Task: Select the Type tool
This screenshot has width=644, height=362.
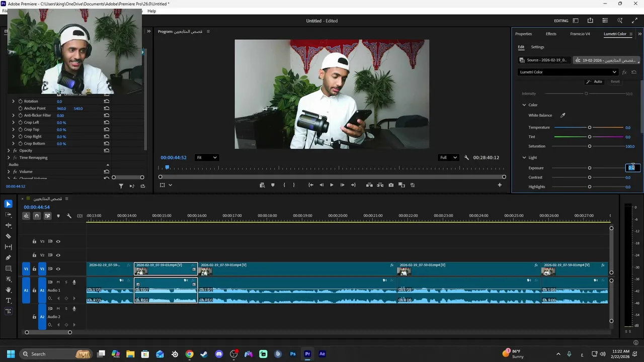Action: [8, 300]
